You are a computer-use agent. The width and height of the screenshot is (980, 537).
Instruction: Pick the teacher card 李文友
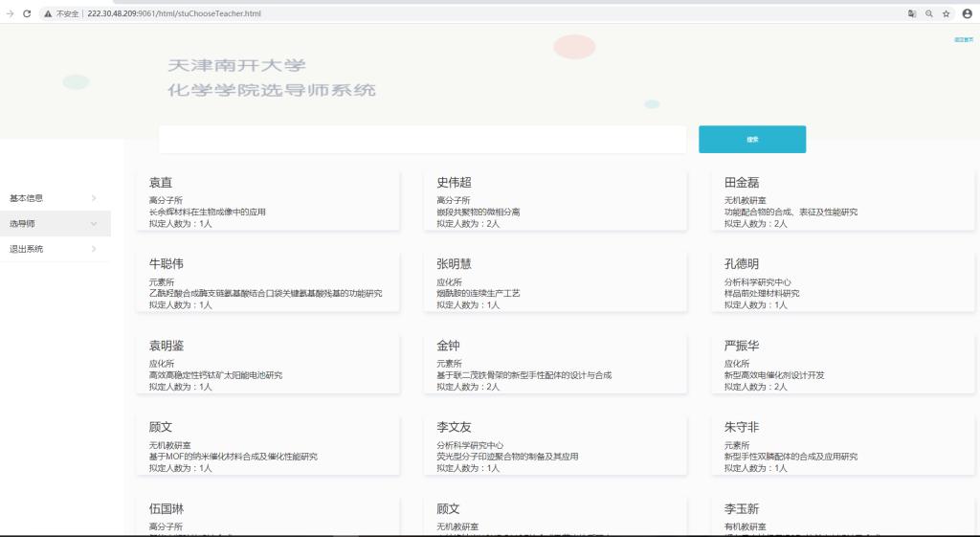pyautogui.click(x=555, y=445)
